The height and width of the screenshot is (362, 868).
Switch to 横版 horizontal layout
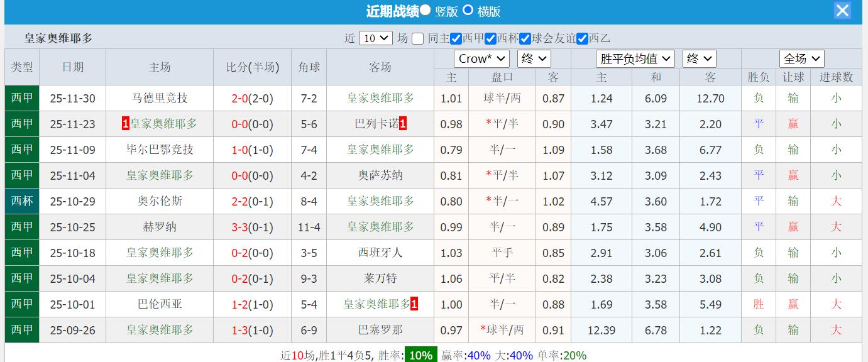[467, 11]
